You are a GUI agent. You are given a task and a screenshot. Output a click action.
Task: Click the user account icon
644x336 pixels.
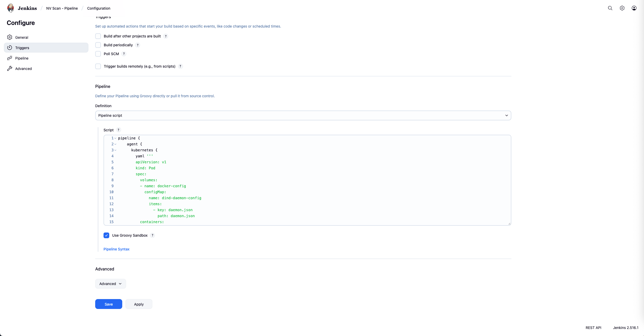coord(634,8)
